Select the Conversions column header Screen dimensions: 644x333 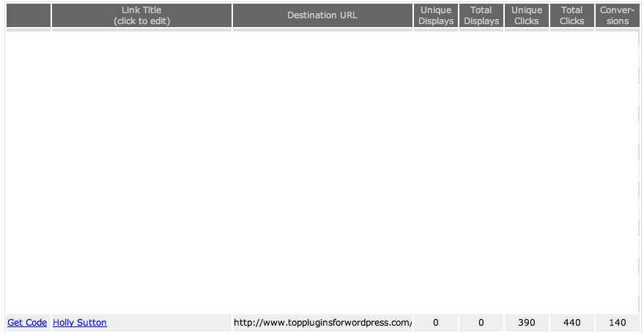[618, 15]
